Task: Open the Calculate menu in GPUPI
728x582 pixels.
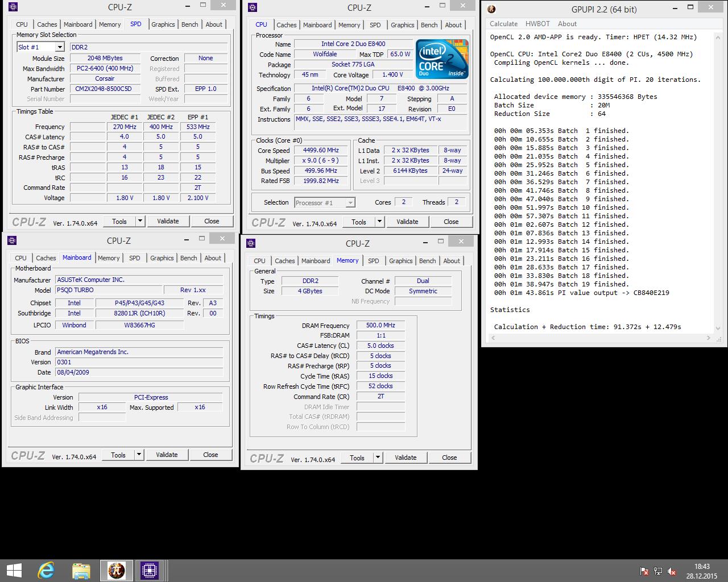Action: tap(503, 24)
